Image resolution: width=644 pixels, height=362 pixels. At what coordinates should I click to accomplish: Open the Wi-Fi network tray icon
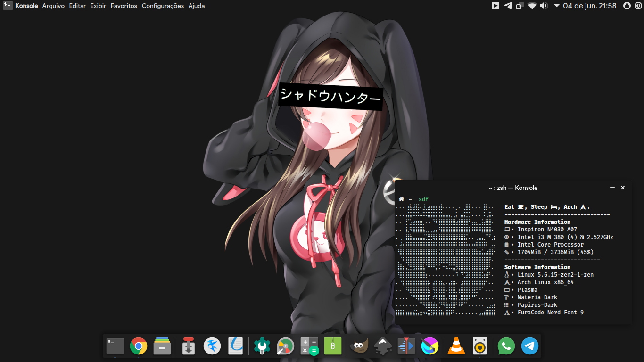point(532,6)
